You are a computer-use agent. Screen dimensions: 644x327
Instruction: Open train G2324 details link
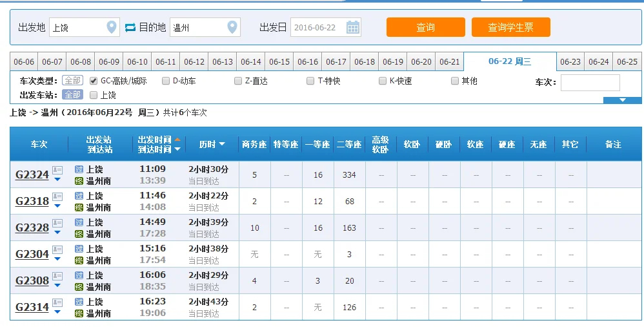click(32, 175)
